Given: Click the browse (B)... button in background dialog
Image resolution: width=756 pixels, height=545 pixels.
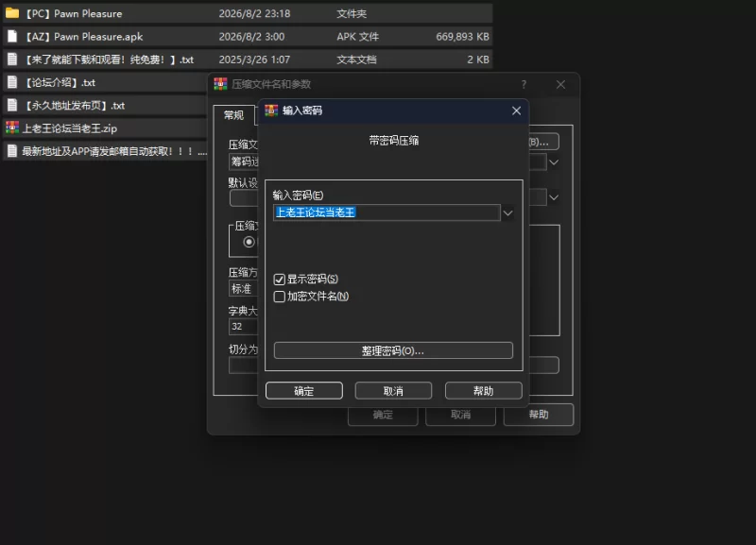Looking at the screenshot, I should pyautogui.click(x=544, y=142).
